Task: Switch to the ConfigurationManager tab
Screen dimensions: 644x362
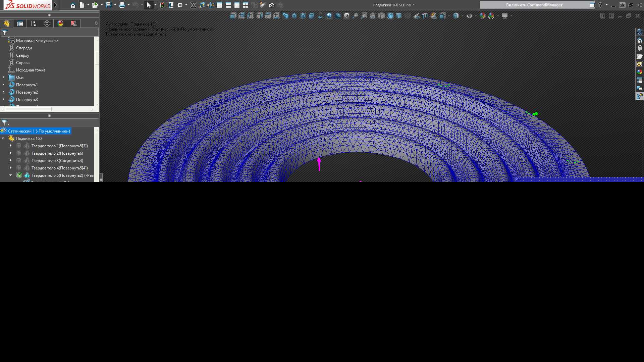Action: coord(34,23)
